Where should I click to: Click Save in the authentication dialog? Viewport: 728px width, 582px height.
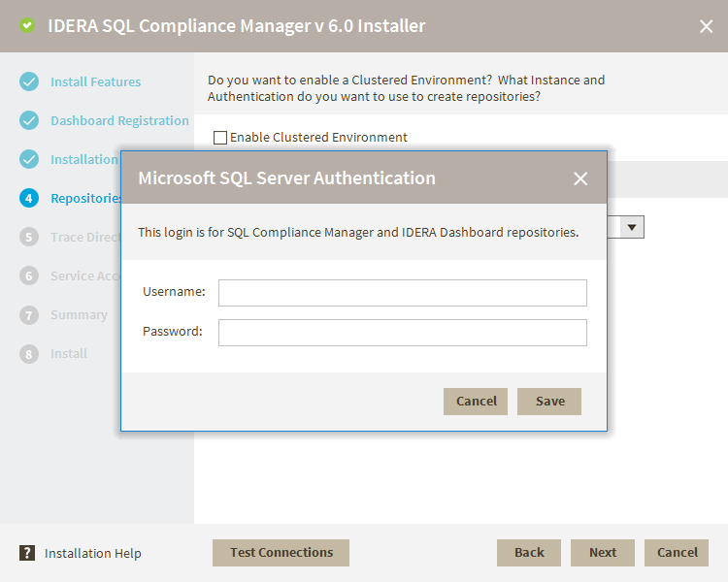549,401
